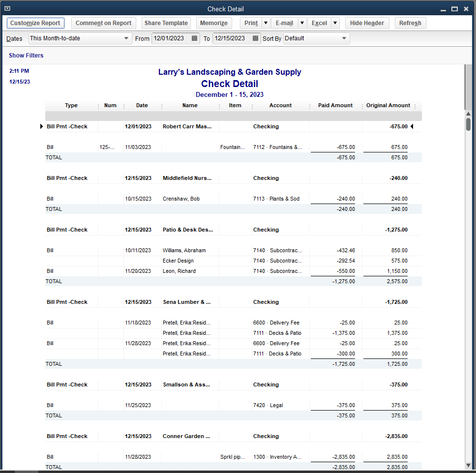
Task: Click the 7420 · Legal account cell
Action: pyautogui.click(x=268, y=405)
